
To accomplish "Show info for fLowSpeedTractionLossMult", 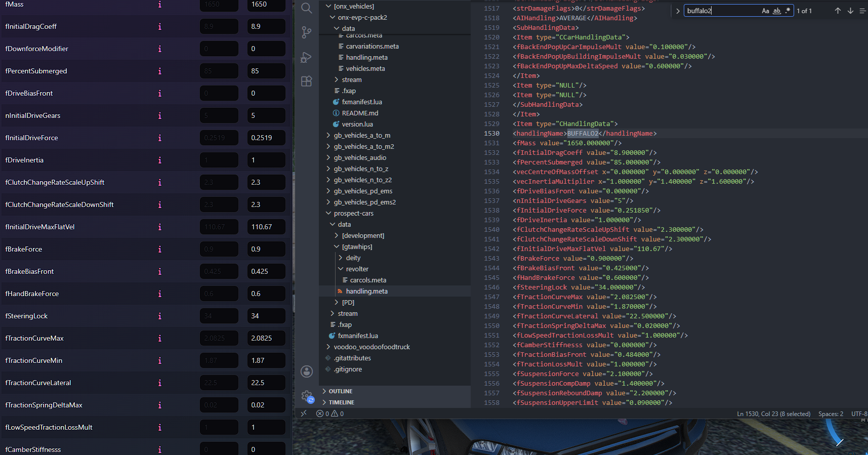I will click(160, 427).
